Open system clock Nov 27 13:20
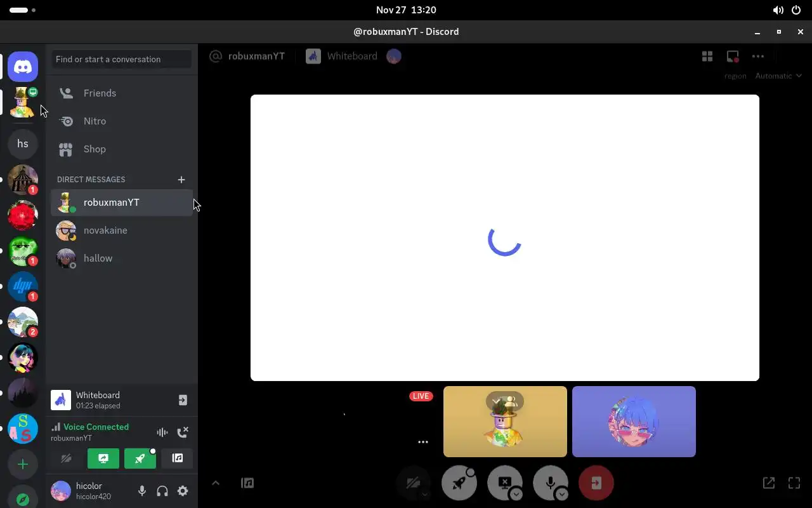The image size is (812, 508). tap(406, 10)
